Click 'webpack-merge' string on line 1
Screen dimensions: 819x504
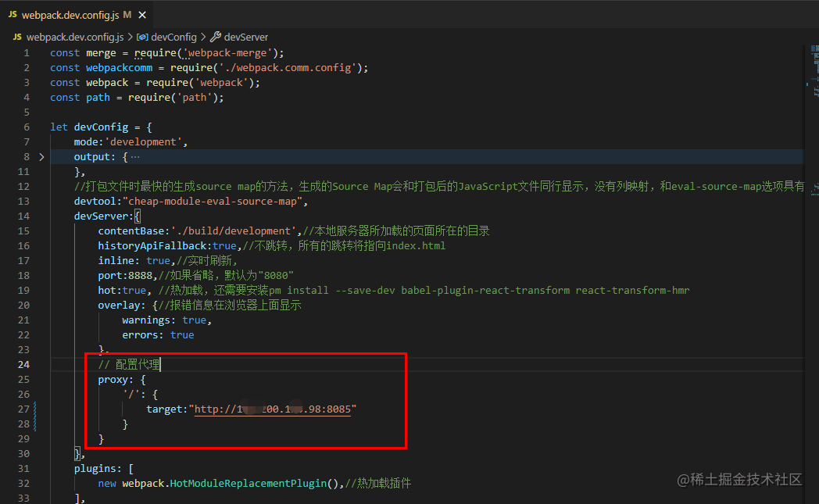click(x=227, y=53)
